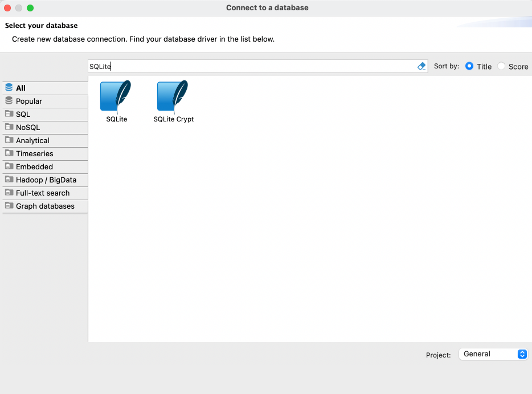Screen dimensions: 532x394
Task: Open the Embedded category tab
Action: pos(34,166)
